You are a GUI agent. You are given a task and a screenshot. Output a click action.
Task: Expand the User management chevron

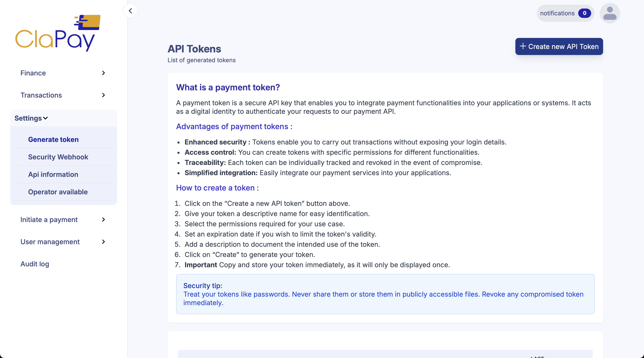(103, 242)
